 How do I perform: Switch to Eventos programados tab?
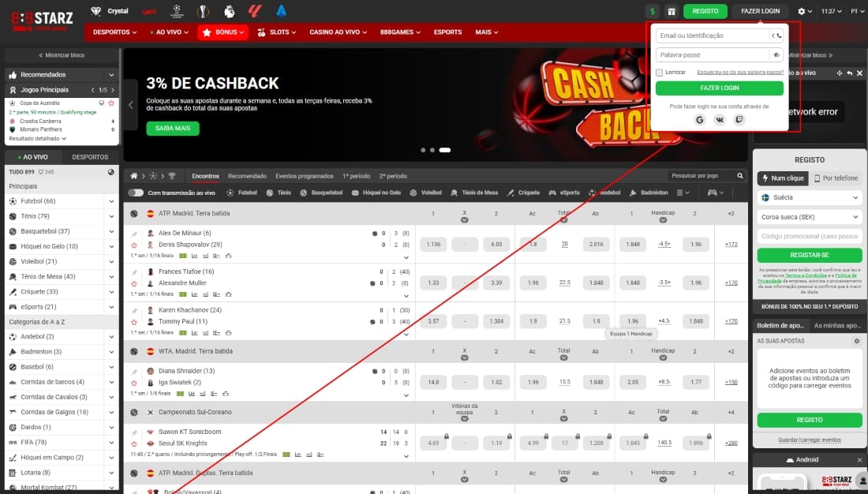(x=305, y=175)
